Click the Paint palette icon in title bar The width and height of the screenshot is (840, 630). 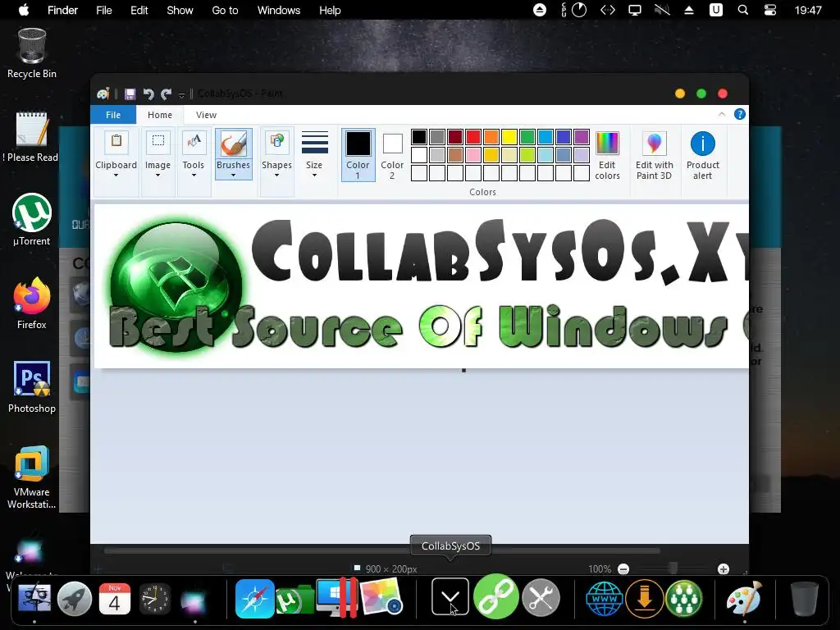[103, 94]
